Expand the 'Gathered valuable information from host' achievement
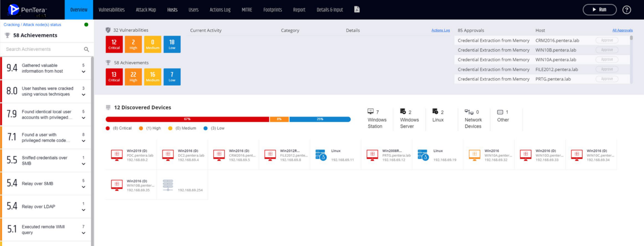 click(84, 72)
